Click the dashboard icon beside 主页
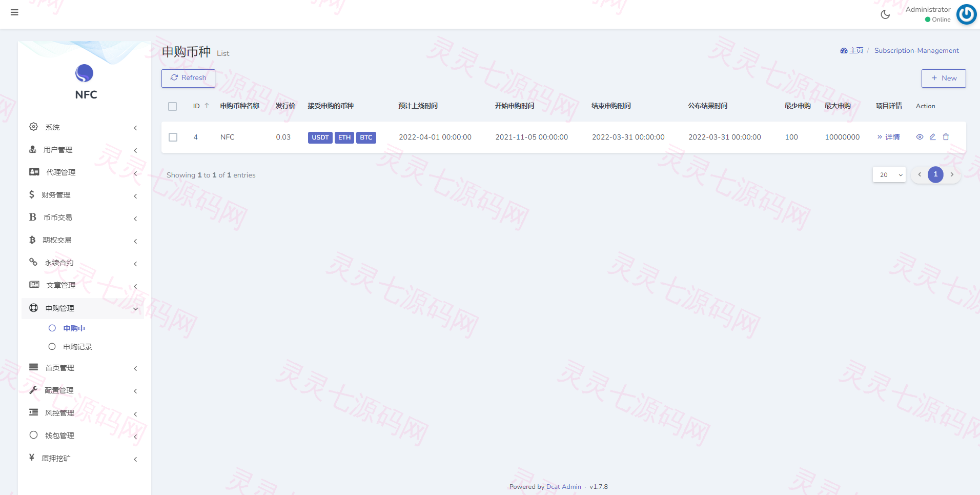The height and width of the screenshot is (495, 980). click(x=844, y=51)
